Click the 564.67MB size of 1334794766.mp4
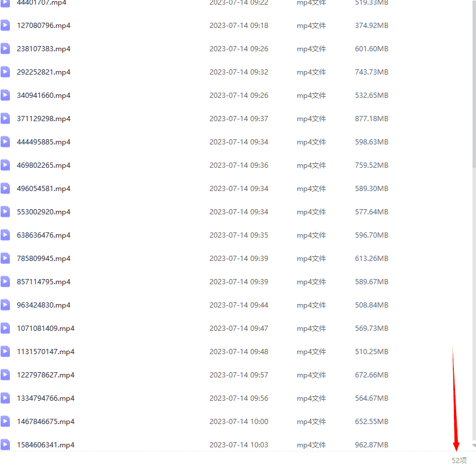Viewport: 476px width, 466px height. (371, 398)
